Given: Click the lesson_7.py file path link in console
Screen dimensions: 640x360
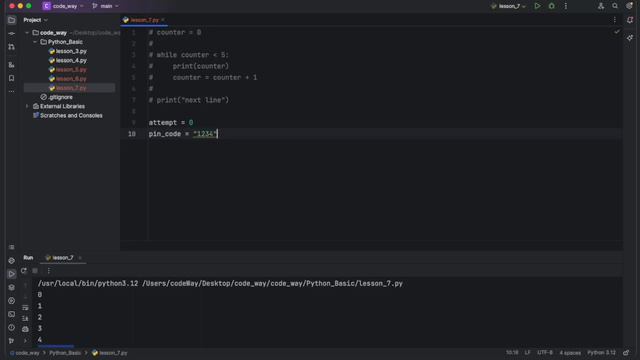Looking at the screenshot, I should click(272, 284).
